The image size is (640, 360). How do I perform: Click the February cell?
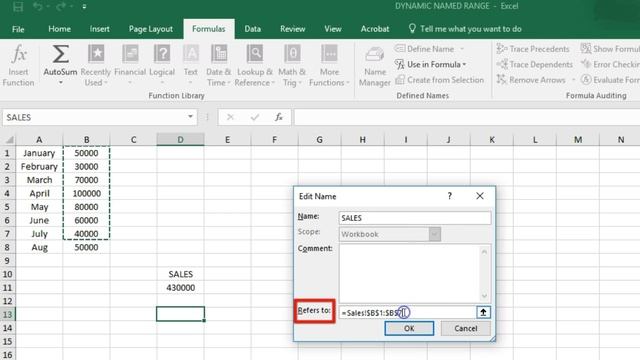[39, 167]
